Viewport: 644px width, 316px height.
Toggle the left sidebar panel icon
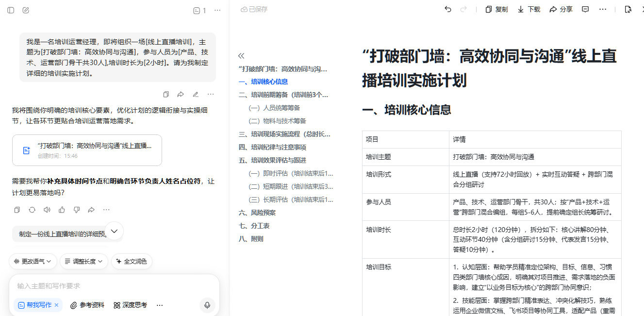coord(11,10)
